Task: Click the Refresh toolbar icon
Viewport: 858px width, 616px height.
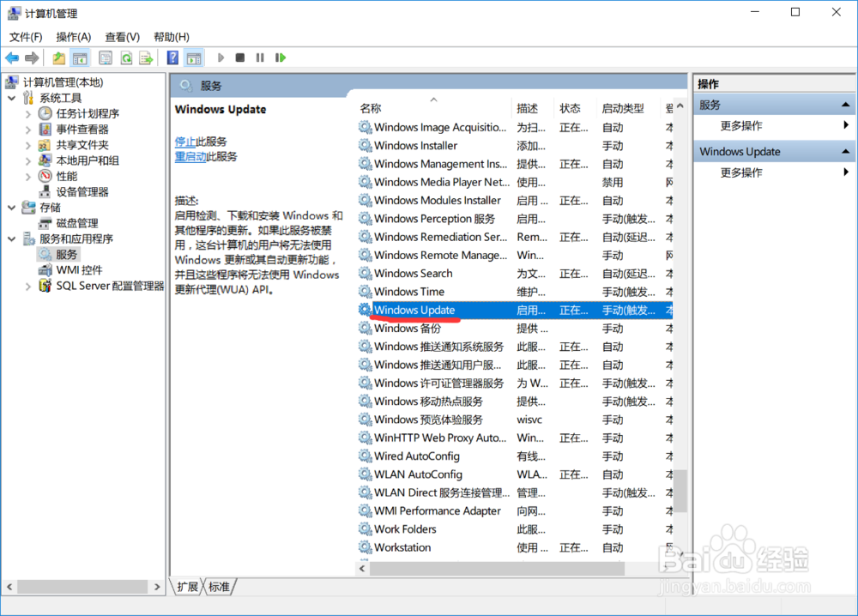Action: tap(126, 57)
